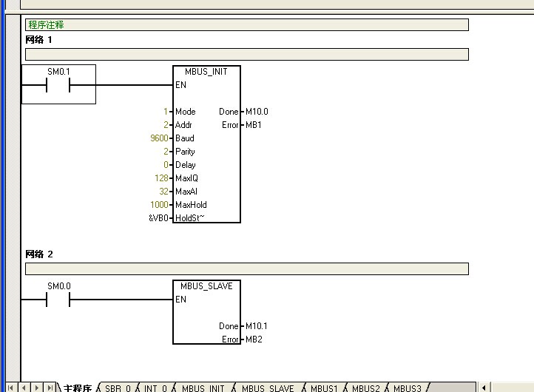
Task: Click EN input of MBUS_INIT
Action: 181,85
